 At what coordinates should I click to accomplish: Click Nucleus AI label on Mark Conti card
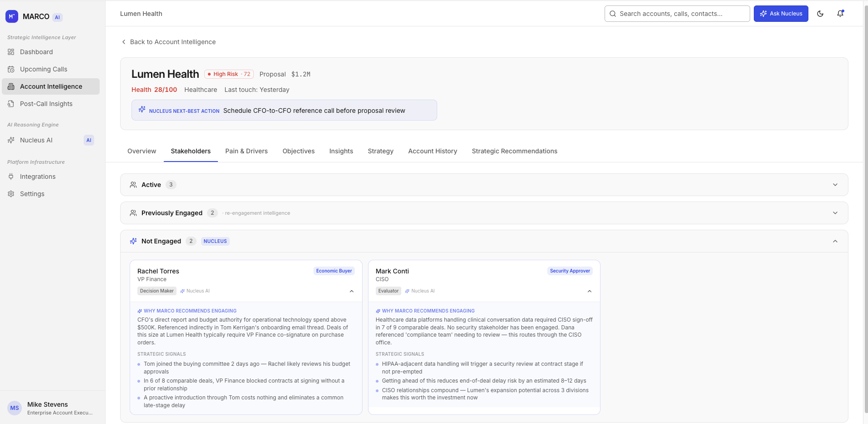pyautogui.click(x=420, y=291)
